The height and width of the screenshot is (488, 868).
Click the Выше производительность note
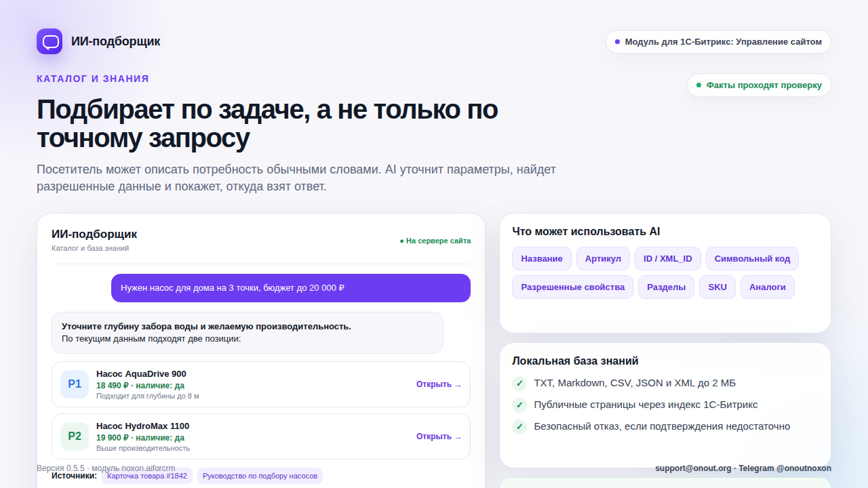click(143, 448)
